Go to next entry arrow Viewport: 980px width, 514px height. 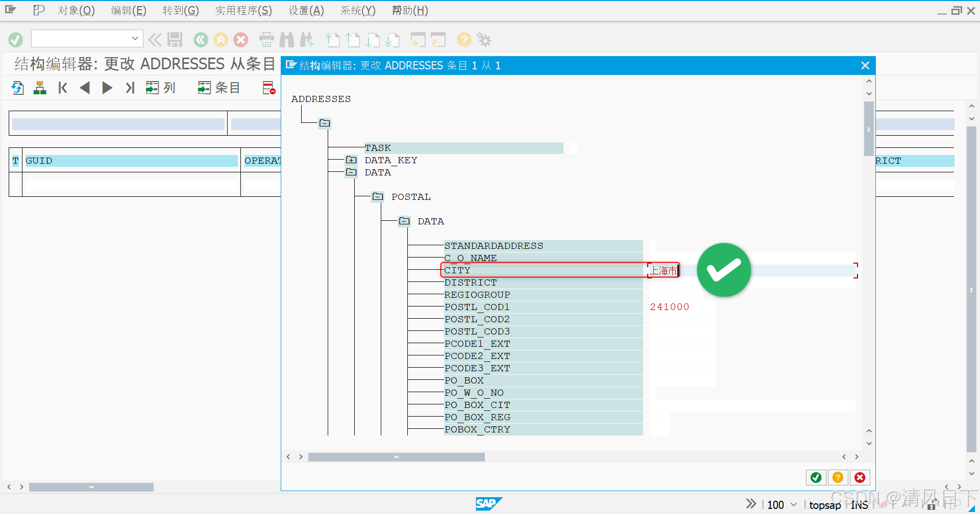coord(107,88)
